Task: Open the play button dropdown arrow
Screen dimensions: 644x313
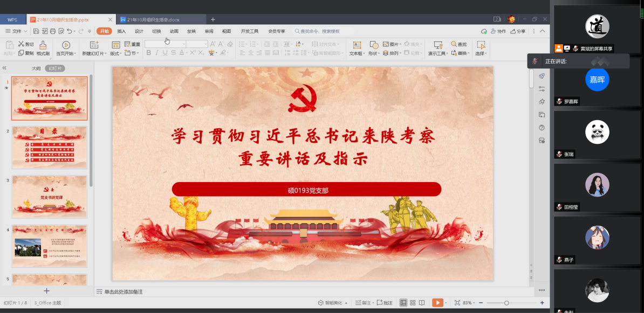Action: 446,302
